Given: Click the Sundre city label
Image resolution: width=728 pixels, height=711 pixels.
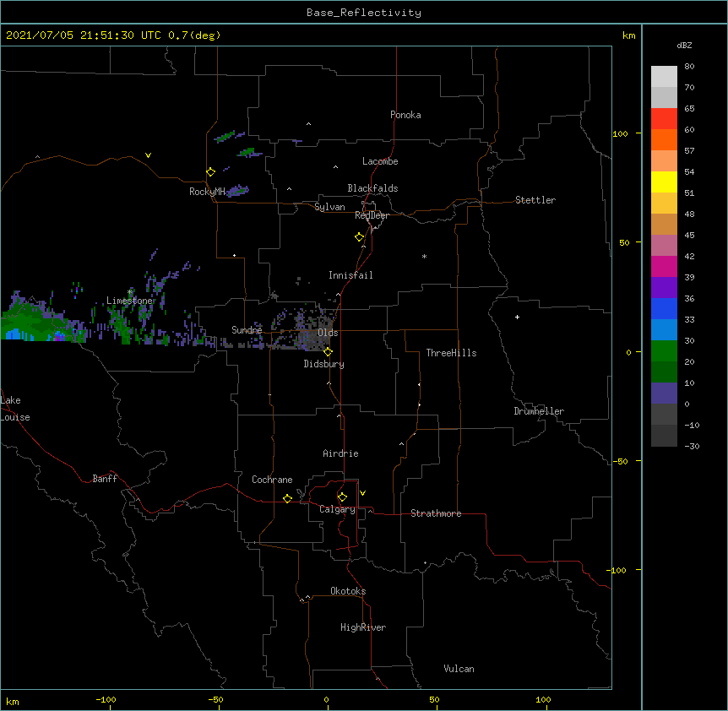Looking at the screenshot, I should coord(247,330).
